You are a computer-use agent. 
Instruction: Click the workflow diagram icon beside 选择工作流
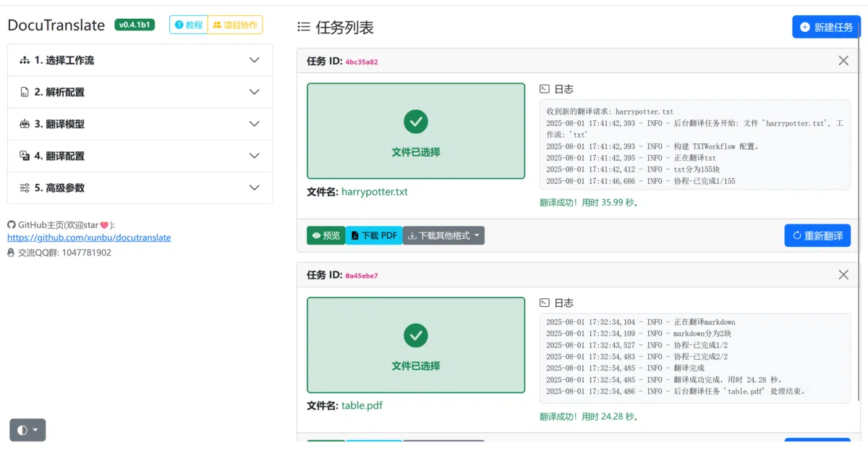(25, 60)
